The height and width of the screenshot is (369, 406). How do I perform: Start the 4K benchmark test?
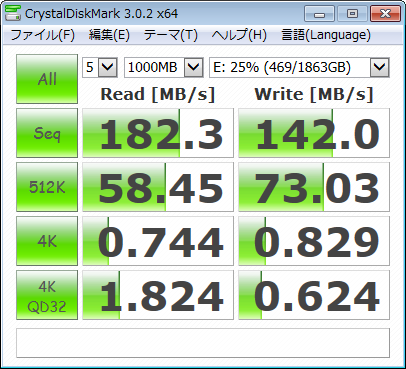(47, 241)
